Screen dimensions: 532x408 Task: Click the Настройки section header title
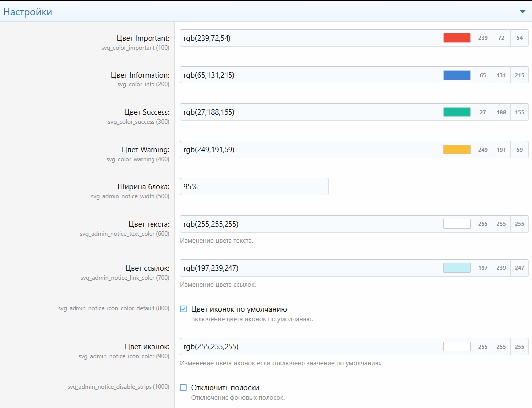click(x=28, y=12)
